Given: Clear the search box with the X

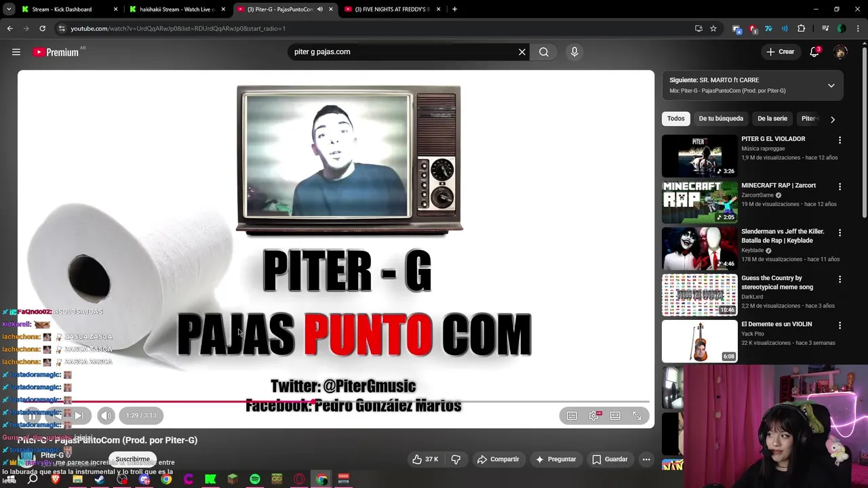Looking at the screenshot, I should point(522,52).
